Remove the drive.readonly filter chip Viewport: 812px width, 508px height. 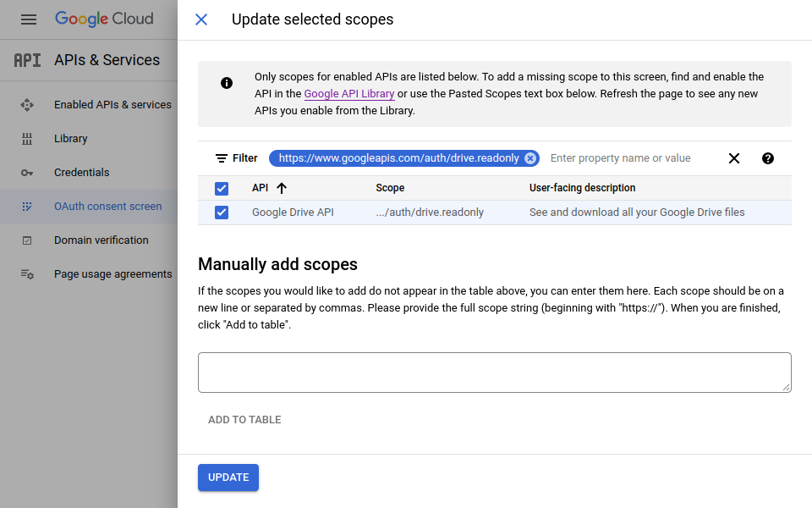tap(530, 157)
